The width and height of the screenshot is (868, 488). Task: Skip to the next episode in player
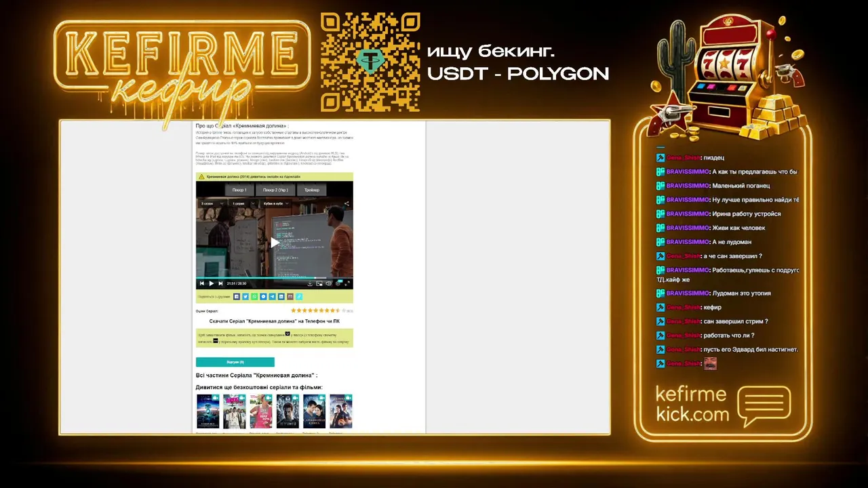220,283
